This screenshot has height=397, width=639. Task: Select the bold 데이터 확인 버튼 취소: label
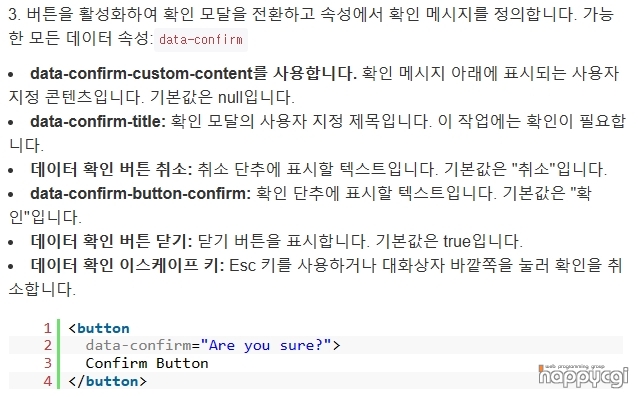111,169
